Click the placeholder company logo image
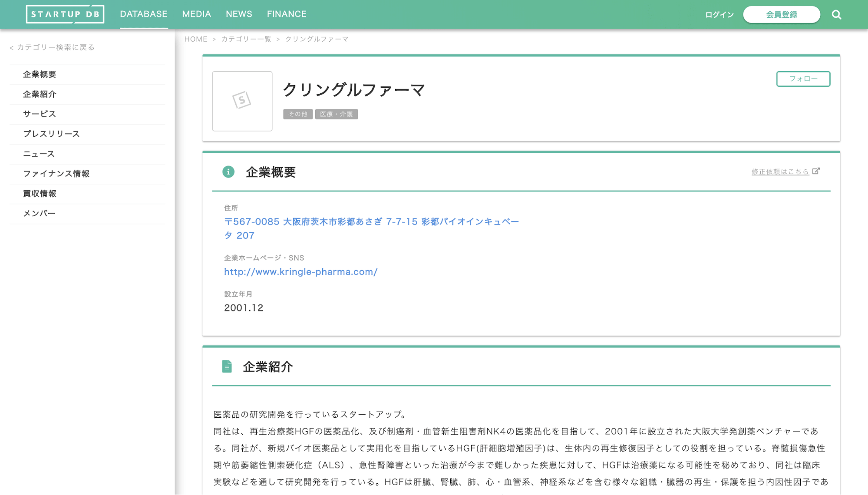868x495 pixels. (242, 101)
